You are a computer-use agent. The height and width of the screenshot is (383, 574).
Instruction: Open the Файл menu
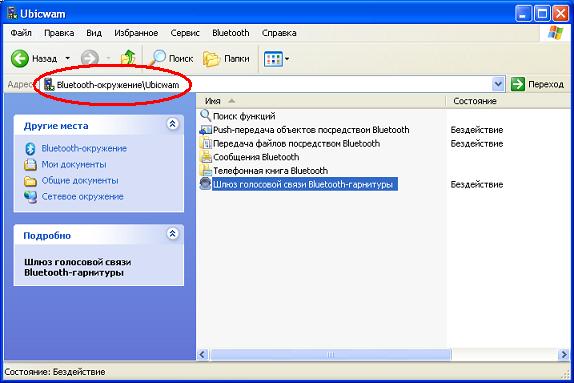coord(21,33)
